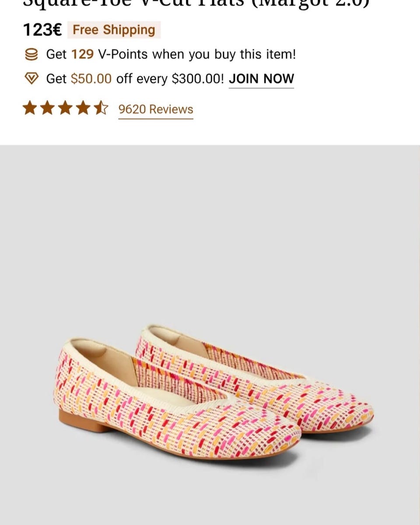Click the "off every $300.00!" text
Viewport: 420px width, 525px height.
click(170, 79)
